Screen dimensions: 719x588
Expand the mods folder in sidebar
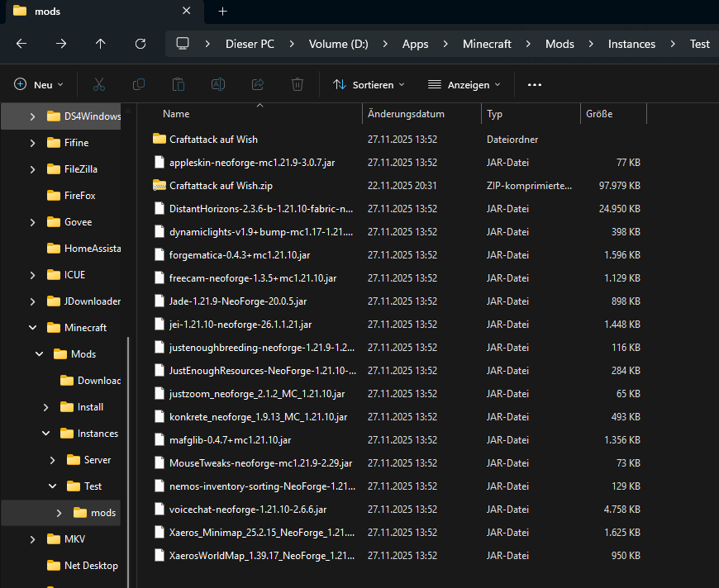coord(59,513)
